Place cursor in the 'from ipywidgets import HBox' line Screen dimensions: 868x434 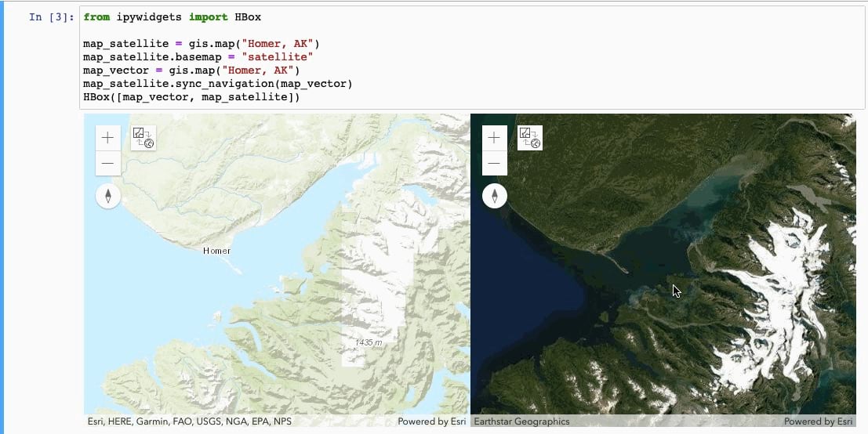(172, 17)
